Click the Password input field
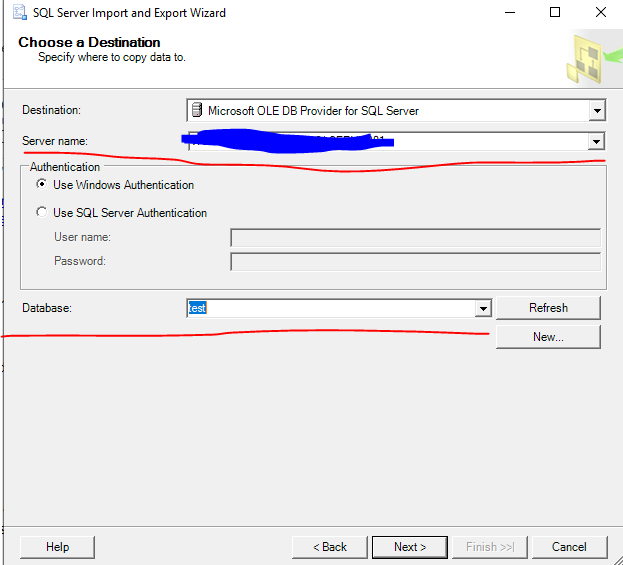The image size is (623, 565). (415, 262)
